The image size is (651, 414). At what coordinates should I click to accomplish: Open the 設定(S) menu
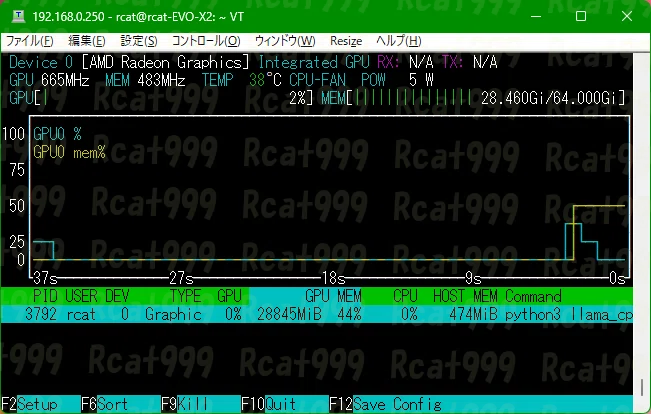(x=139, y=41)
